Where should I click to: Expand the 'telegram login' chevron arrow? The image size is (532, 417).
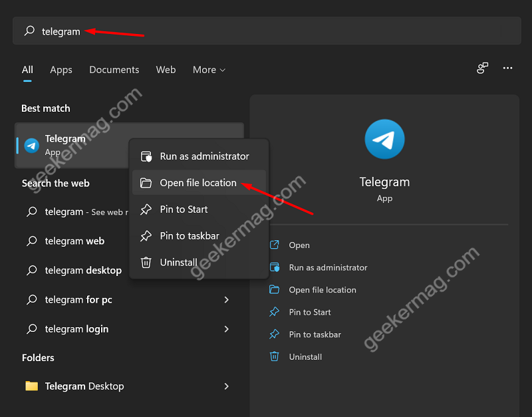226,329
